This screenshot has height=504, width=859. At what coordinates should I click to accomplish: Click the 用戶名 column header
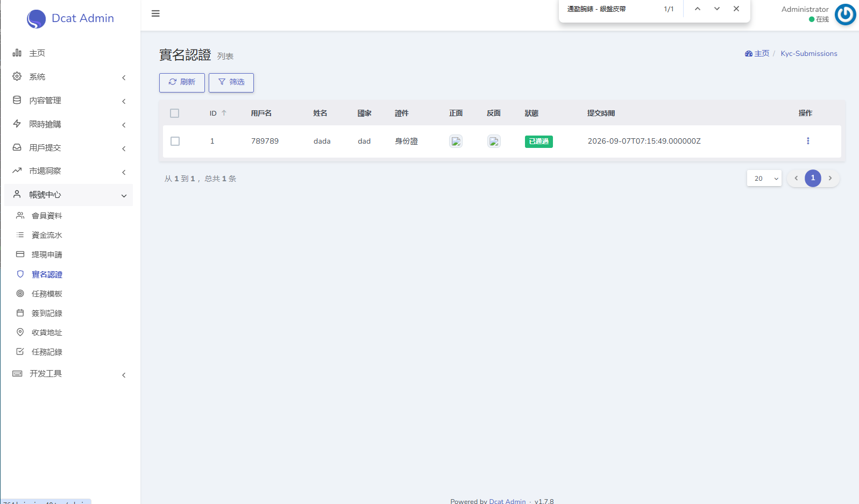coord(261,113)
